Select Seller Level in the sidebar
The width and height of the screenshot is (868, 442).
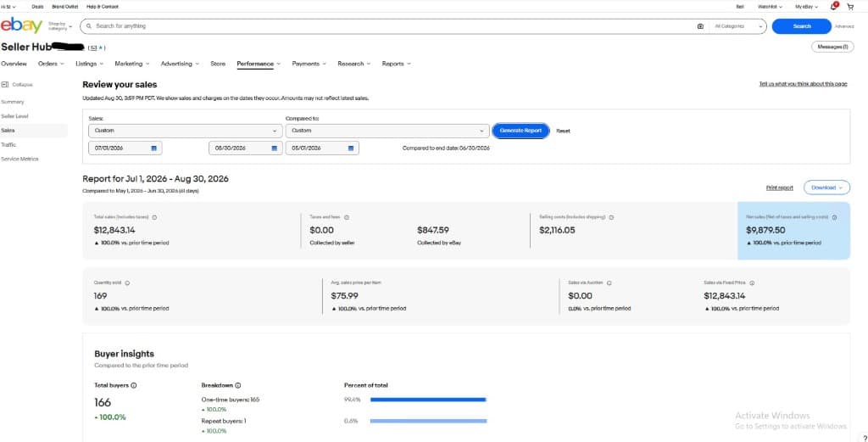[x=15, y=116]
